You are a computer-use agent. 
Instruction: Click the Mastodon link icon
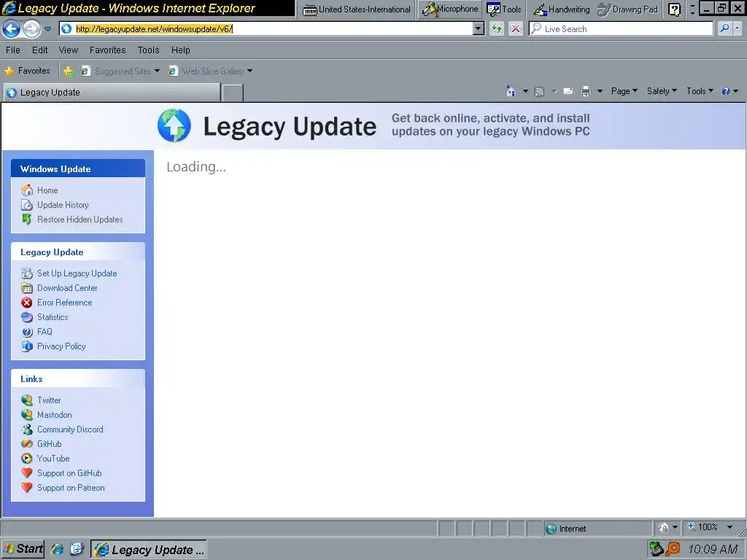coord(27,415)
